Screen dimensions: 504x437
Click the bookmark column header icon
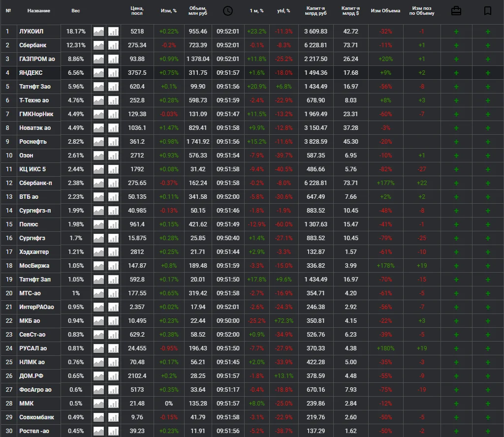pos(488,11)
